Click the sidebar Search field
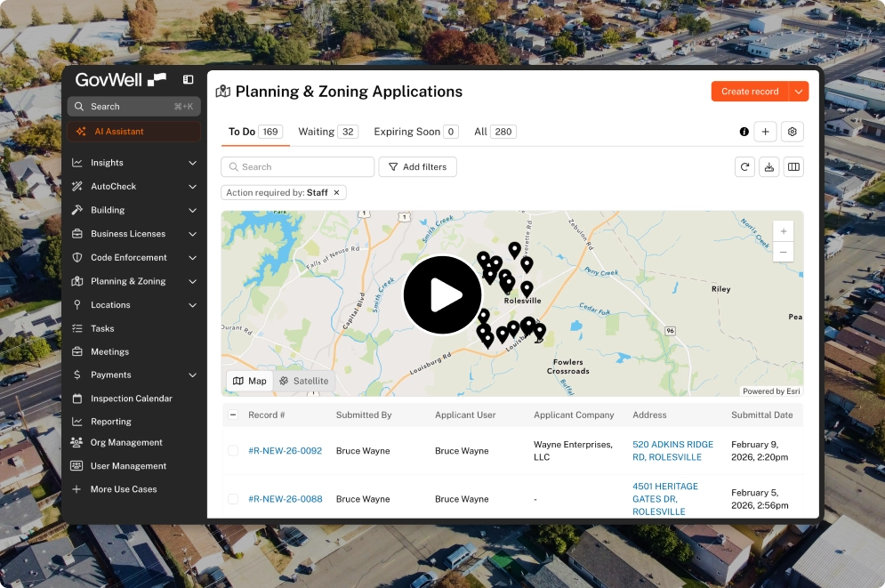Viewport: 885px width, 588px height. 133,106
